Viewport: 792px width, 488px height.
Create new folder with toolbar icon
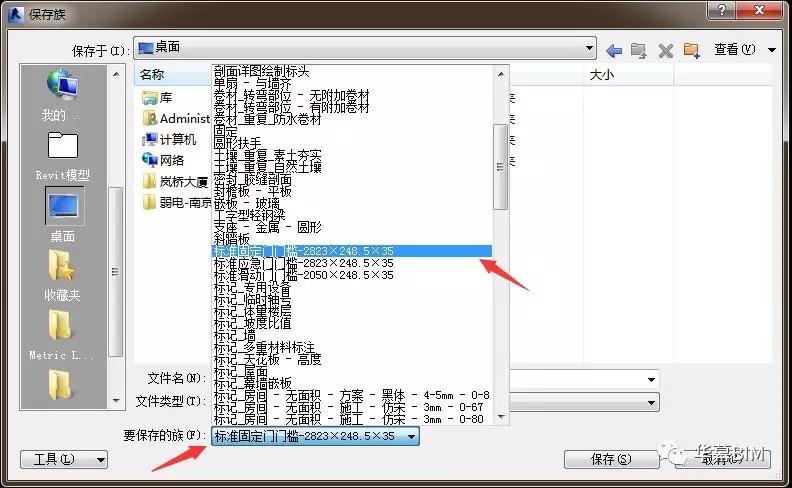point(691,51)
